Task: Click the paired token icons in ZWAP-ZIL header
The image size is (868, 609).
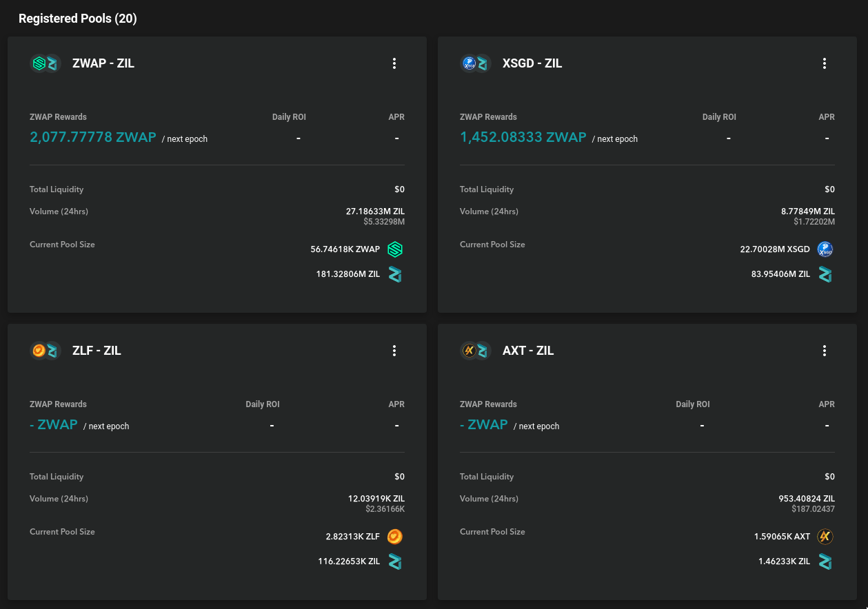Action: [46, 63]
